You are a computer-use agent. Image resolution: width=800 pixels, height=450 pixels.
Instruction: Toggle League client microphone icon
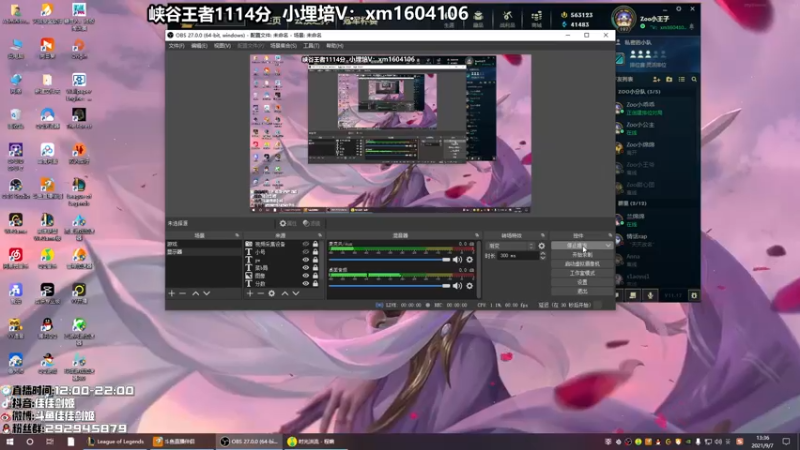[651, 295]
